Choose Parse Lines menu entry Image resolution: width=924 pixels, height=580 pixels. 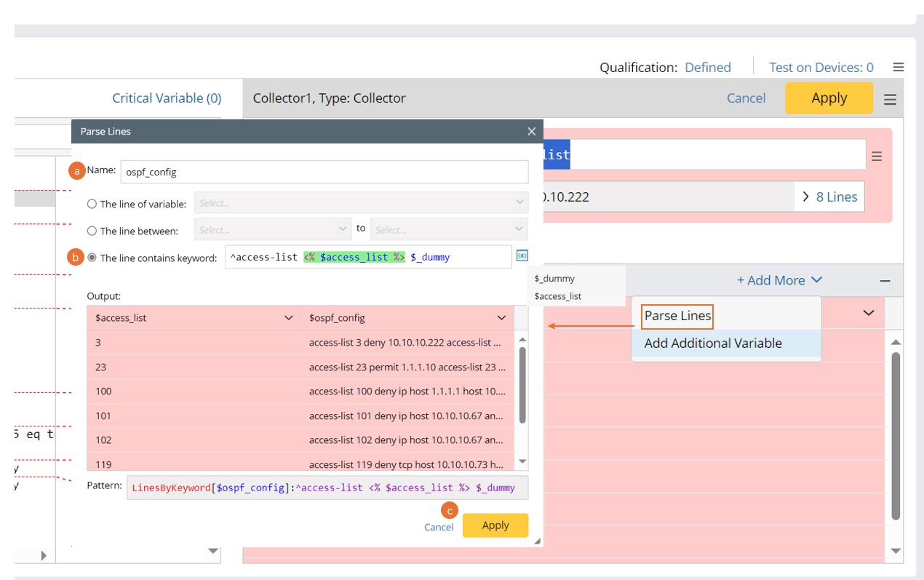677,316
